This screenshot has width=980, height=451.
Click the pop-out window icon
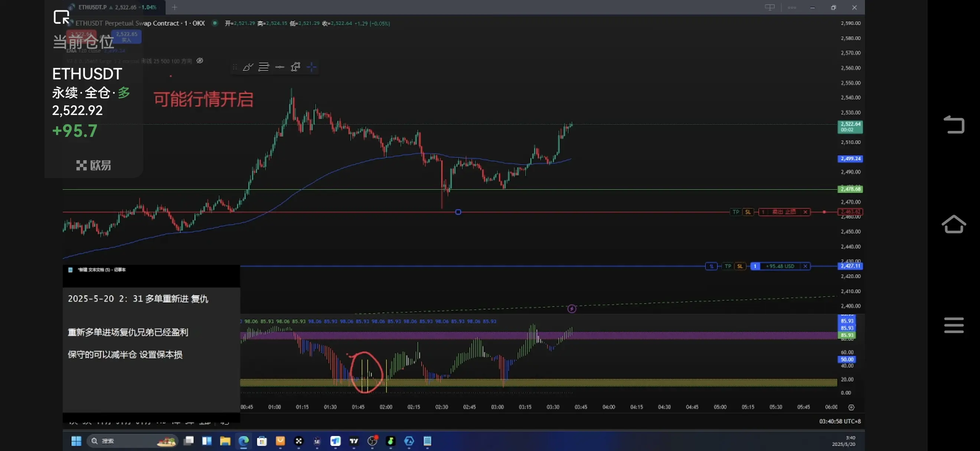tap(62, 17)
